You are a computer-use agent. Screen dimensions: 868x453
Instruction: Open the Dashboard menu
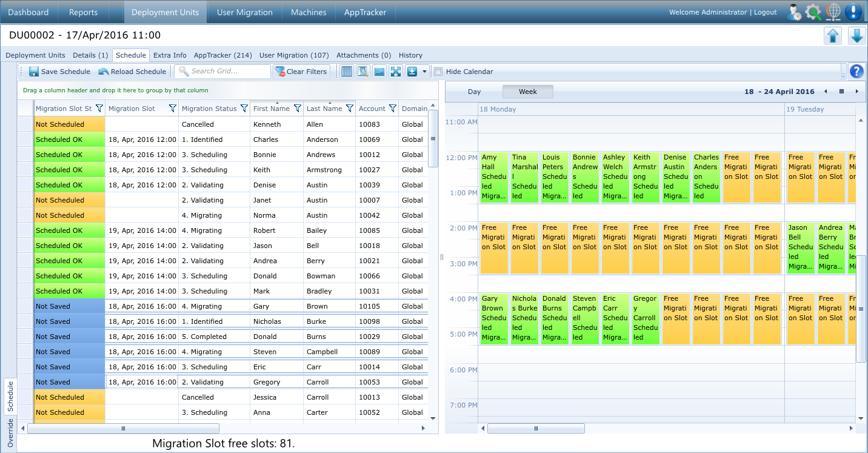(28, 12)
